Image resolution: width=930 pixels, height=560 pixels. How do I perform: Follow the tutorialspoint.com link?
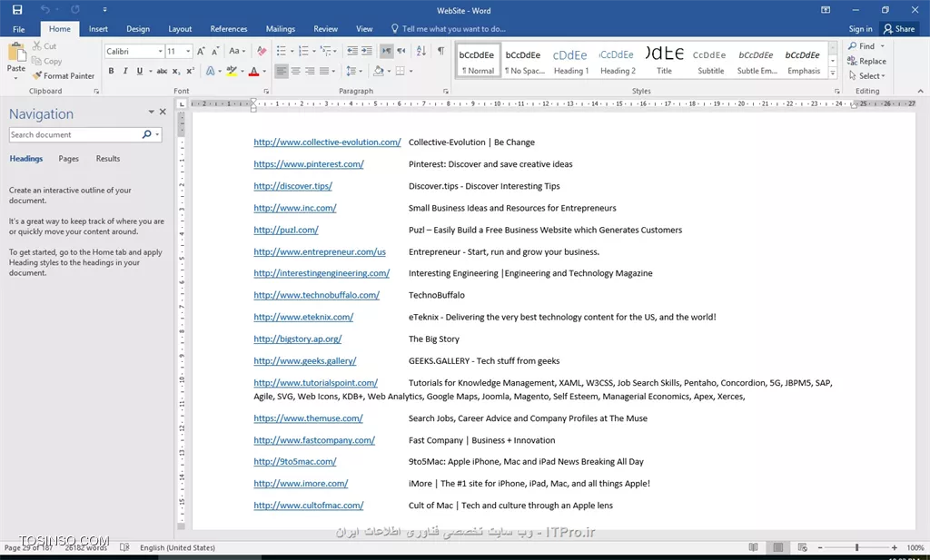pyautogui.click(x=315, y=383)
